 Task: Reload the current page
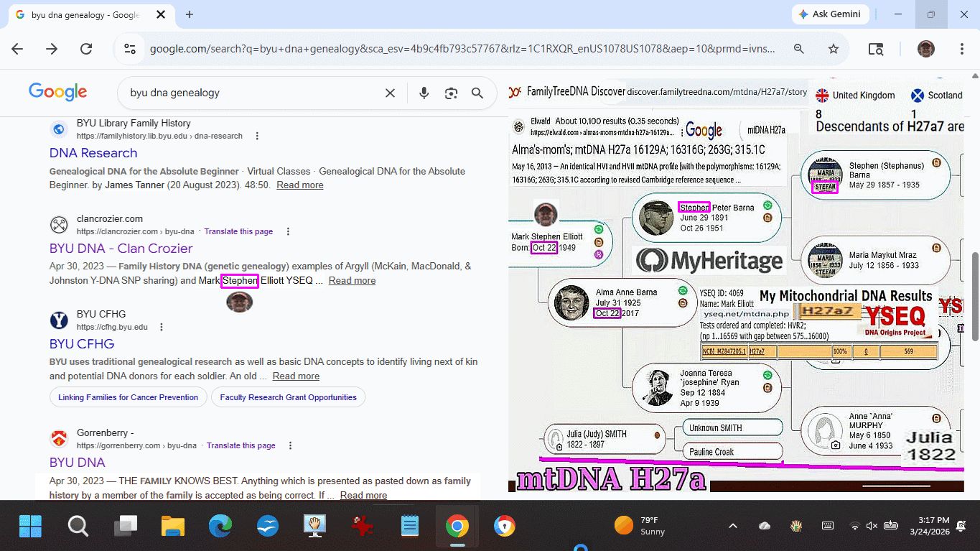[86, 49]
